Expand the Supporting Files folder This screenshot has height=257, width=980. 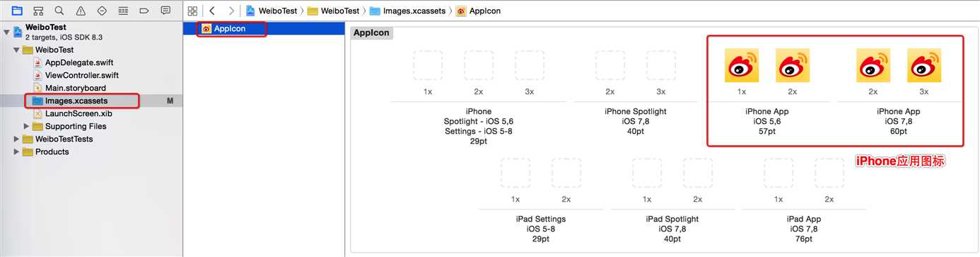[x=27, y=126]
